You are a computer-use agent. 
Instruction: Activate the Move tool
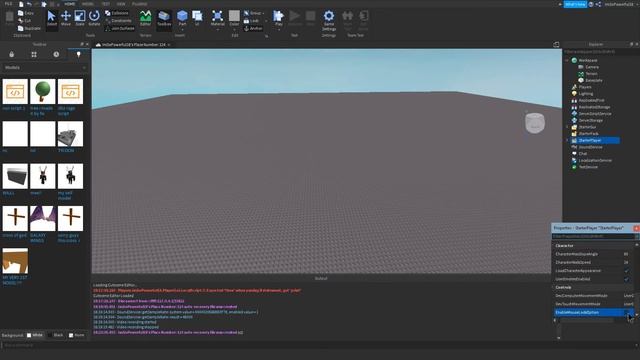(66, 19)
